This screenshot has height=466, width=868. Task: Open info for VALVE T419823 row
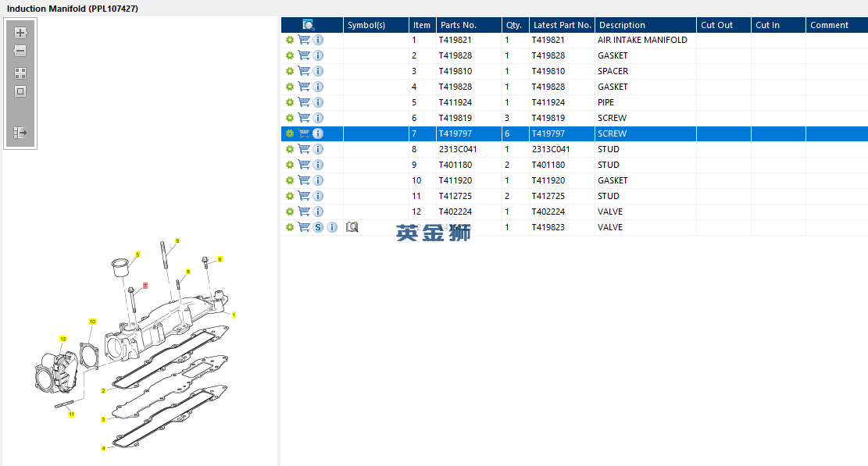pos(332,227)
